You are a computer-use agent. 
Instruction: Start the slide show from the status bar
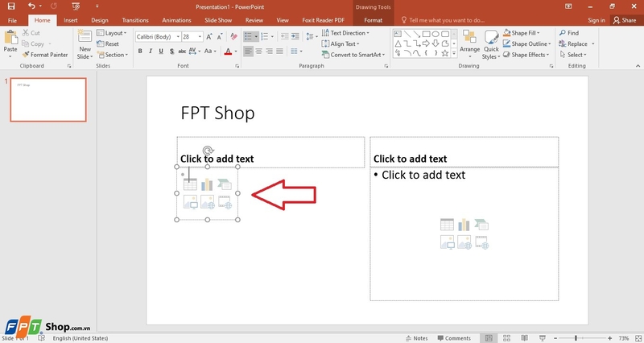pos(543,338)
